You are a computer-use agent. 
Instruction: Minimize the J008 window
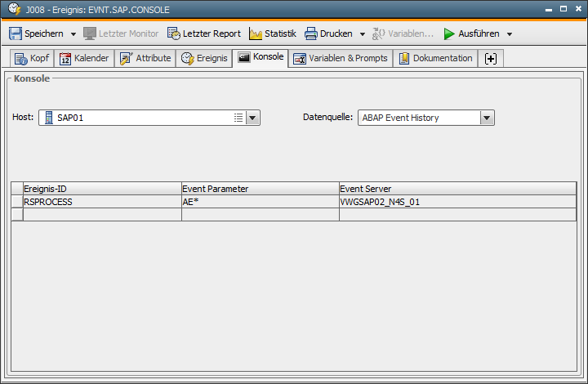tap(549, 9)
